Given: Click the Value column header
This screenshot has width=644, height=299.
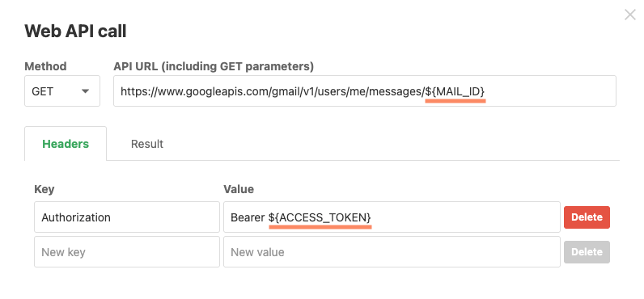Looking at the screenshot, I should click(x=239, y=189).
